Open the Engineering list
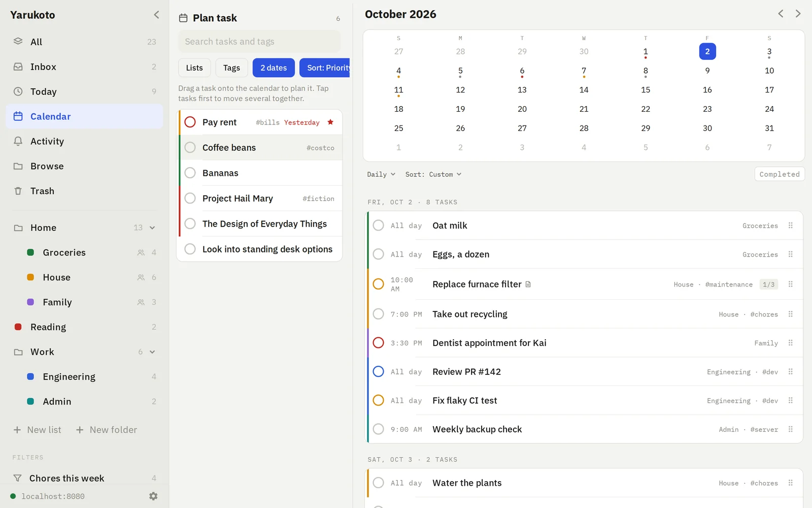 (x=84, y=376)
